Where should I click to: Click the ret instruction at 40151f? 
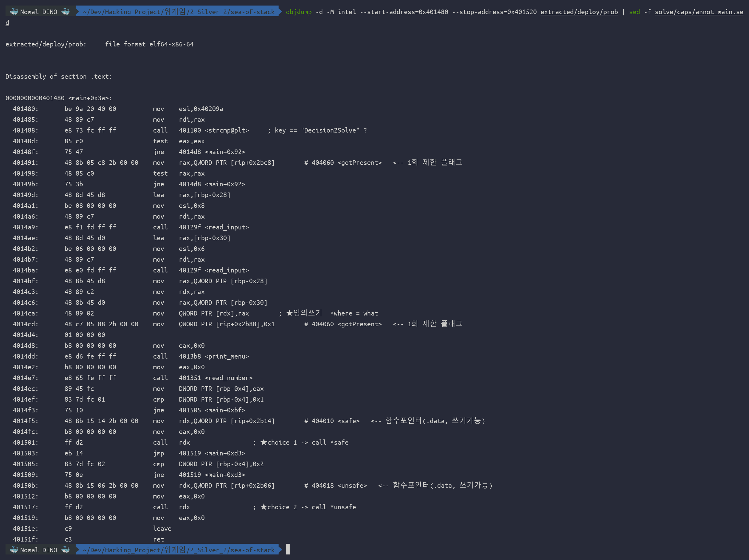[158, 539]
